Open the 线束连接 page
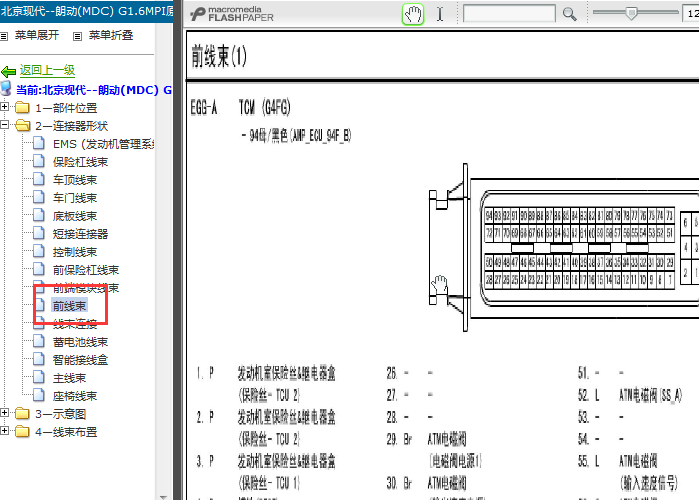699x500 pixels. [75, 324]
